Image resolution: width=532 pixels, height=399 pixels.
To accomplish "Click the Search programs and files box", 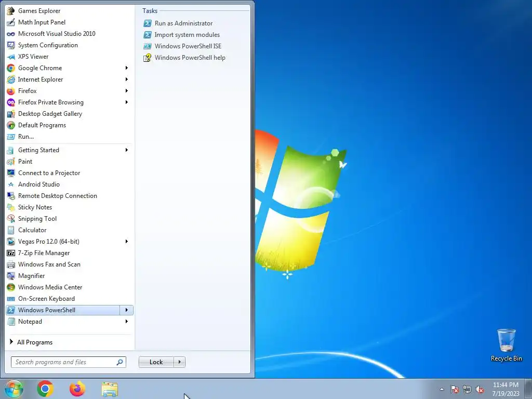I will [x=68, y=362].
